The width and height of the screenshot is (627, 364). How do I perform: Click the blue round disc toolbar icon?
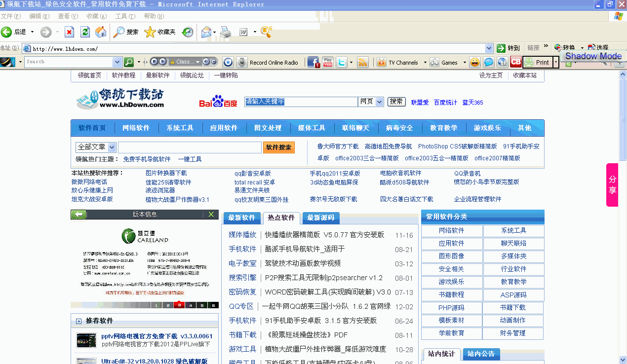(x=228, y=62)
